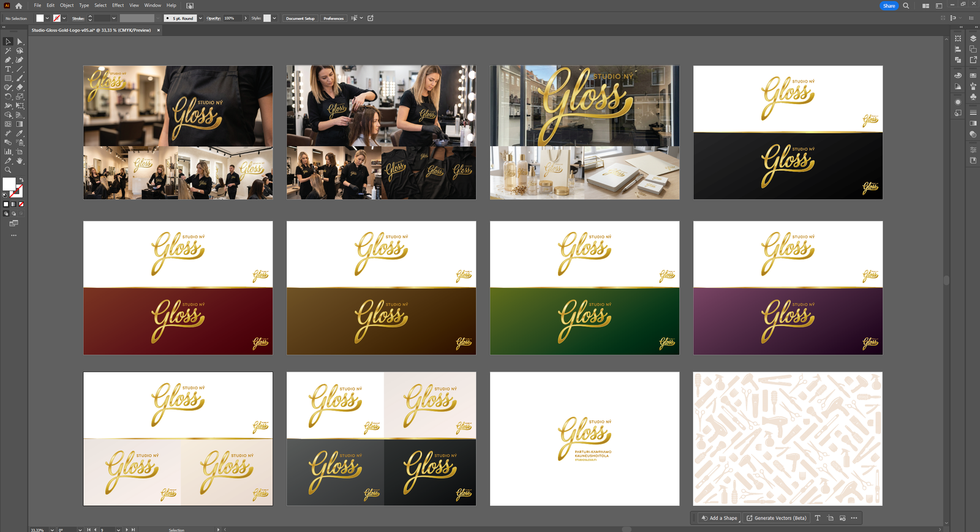Swap fill and stroke colors
Image resolution: width=980 pixels, height=532 pixels.
pos(21,180)
